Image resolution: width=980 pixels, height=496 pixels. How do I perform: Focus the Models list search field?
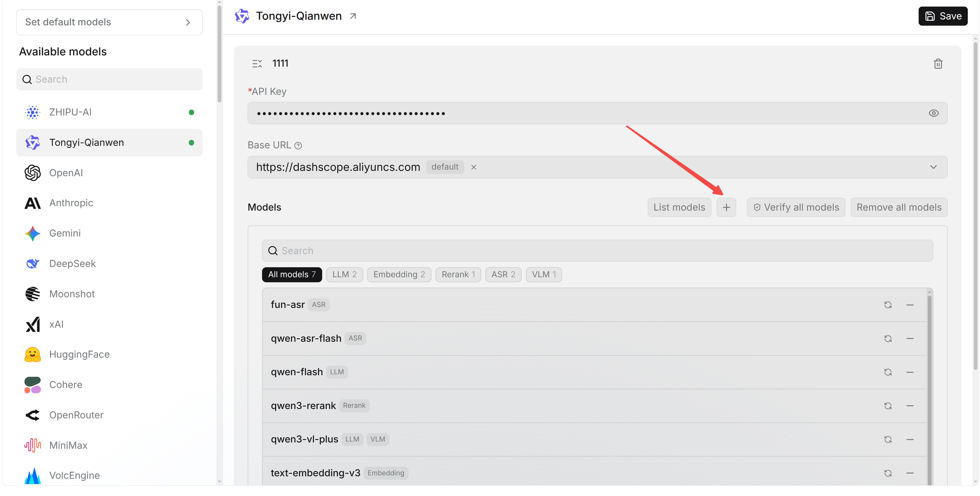pos(597,251)
